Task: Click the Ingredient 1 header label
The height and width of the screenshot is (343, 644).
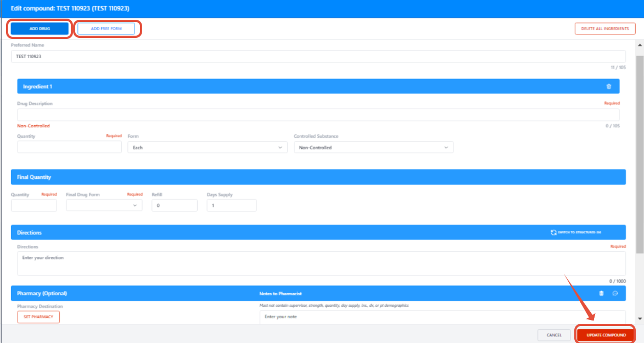Action: click(37, 87)
